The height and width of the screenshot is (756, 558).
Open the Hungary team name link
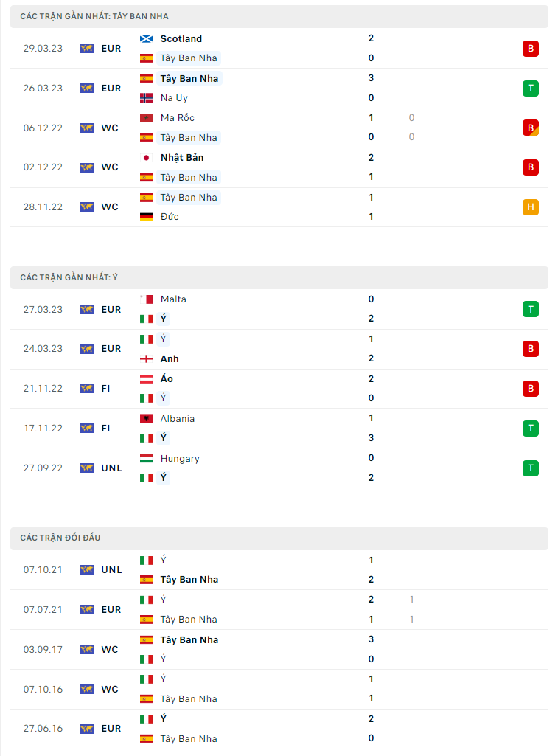180,458
